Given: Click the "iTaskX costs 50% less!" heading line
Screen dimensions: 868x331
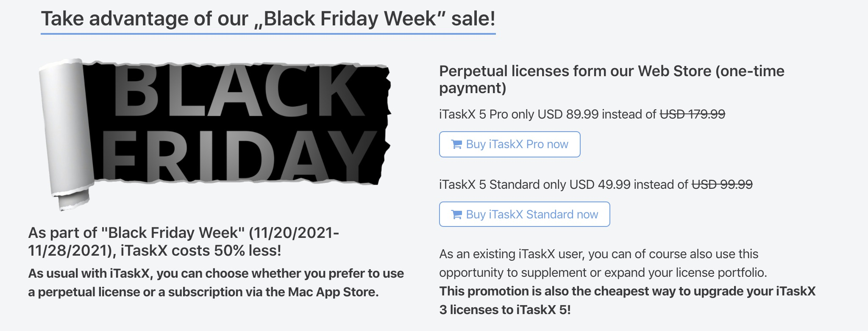Looking at the screenshot, I should tap(201, 251).
